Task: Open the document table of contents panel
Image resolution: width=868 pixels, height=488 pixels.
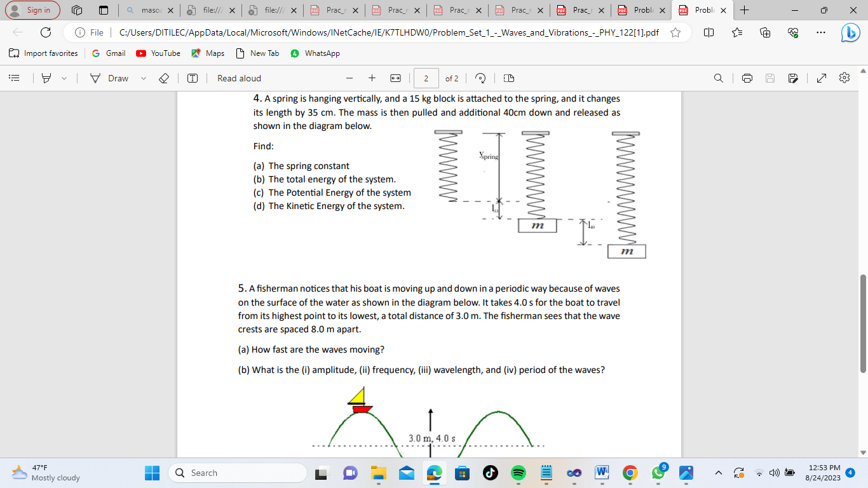Action: [14, 78]
